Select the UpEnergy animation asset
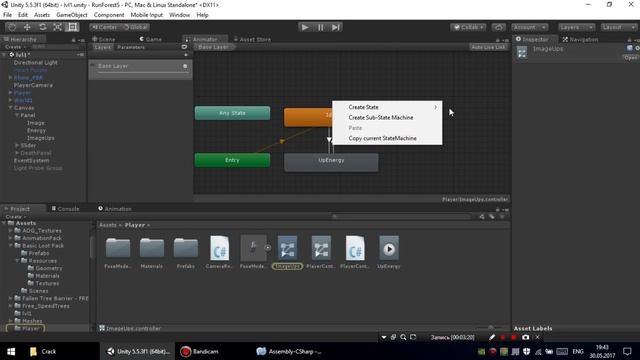Viewport: 640px width, 360px height. point(389,252)
